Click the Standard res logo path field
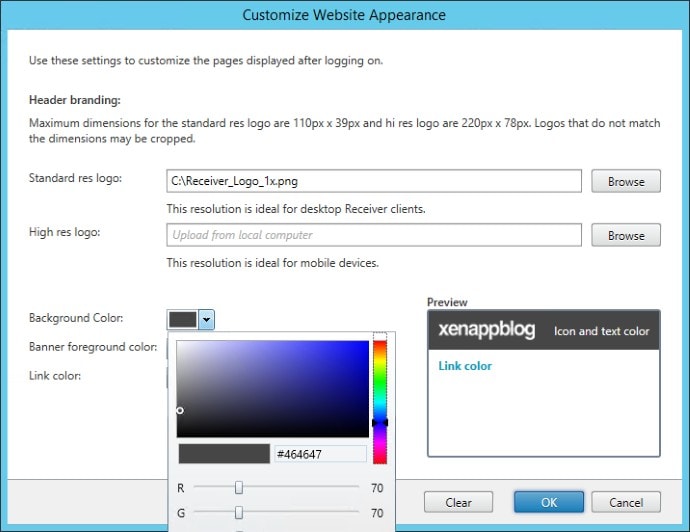Image resolution: width=690 pixels, height=532 pixels. pos(373,181)
